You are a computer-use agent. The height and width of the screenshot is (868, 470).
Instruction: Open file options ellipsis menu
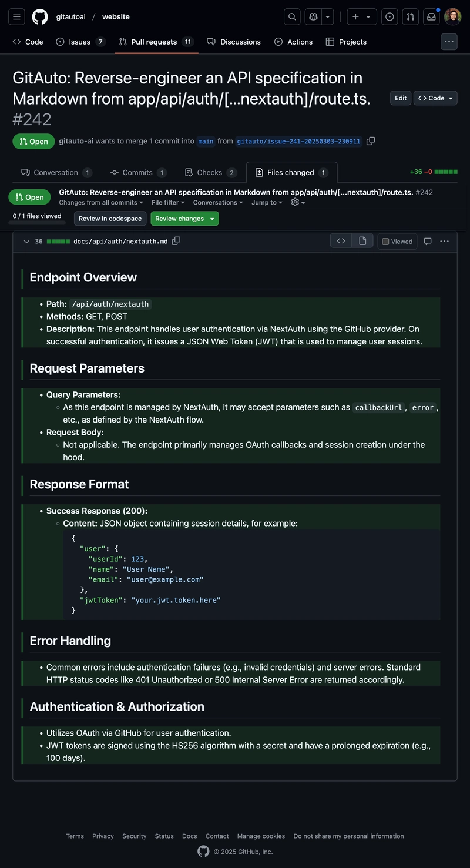445,241
